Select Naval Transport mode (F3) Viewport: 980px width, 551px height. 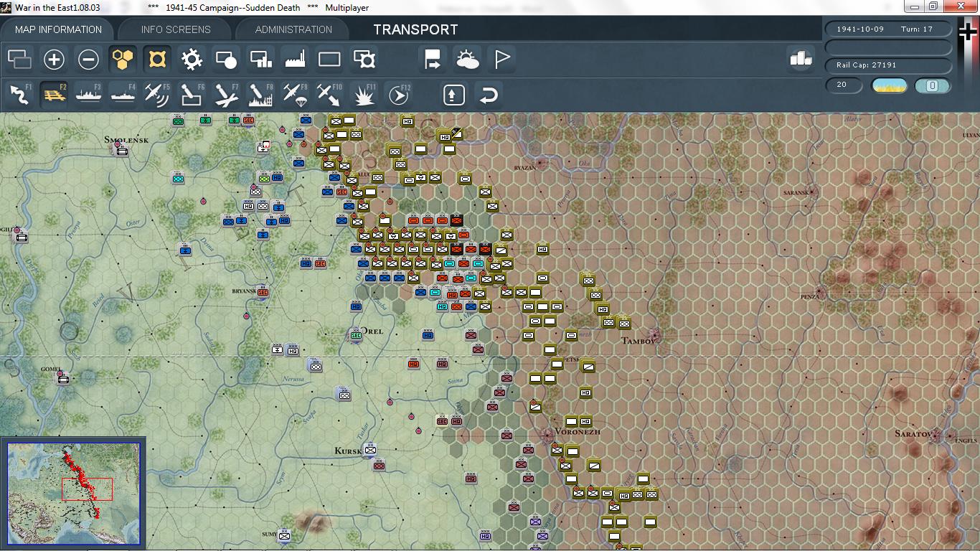point(88,95)
